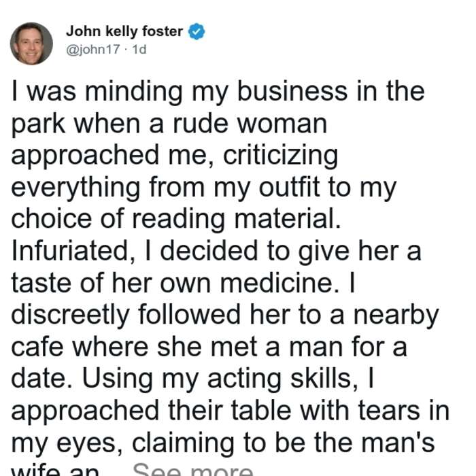Click the word "criticizing" in the tweet
This screenshot has width=476, height=476.
pyautogui.click(x=280, y=156)
